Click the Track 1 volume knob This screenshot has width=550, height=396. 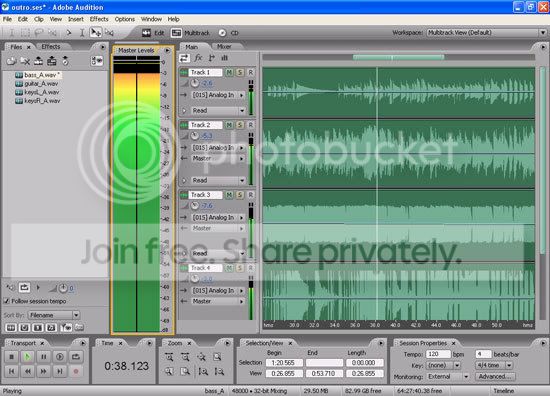click(x=194, y=83)
